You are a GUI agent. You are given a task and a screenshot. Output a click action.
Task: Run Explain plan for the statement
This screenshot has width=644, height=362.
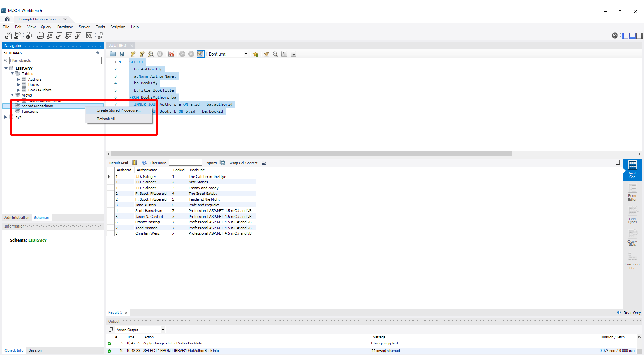click(x=151, y=54)
